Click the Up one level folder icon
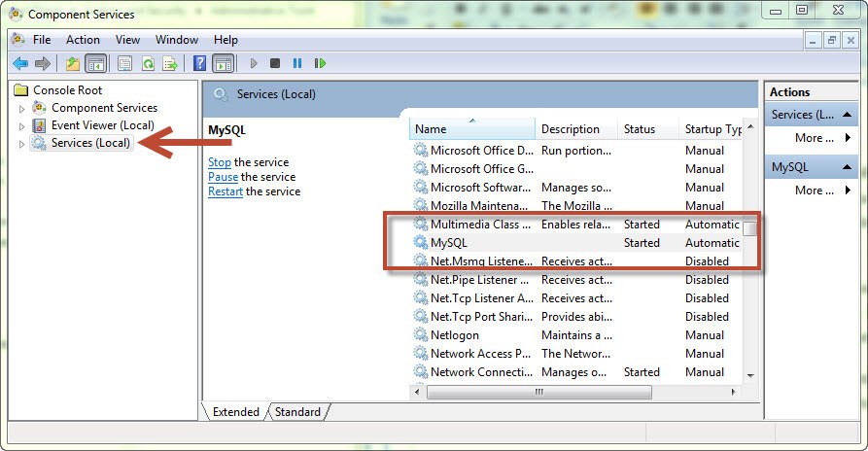This screenshot has height=451, width=868. [73, 63]
